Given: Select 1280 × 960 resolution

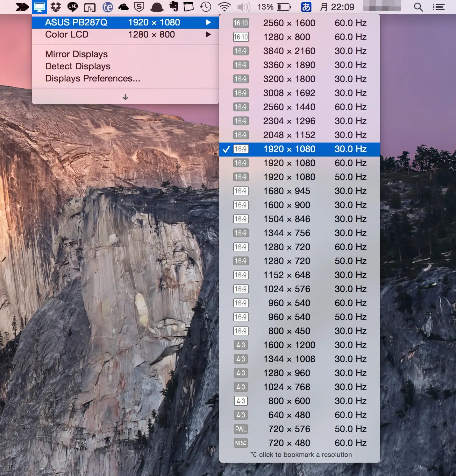Looking at the screenshot, I should (x=300, y=373).
